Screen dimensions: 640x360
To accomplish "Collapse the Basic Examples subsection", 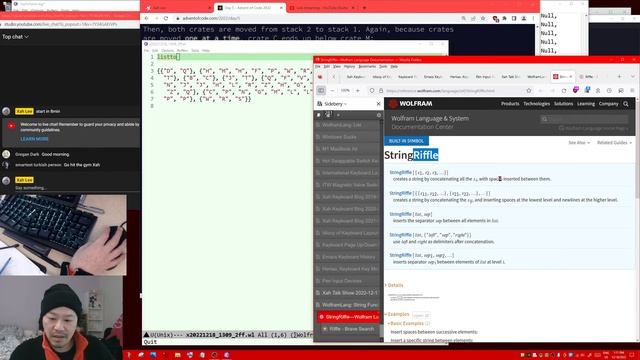I will [406, 323].
